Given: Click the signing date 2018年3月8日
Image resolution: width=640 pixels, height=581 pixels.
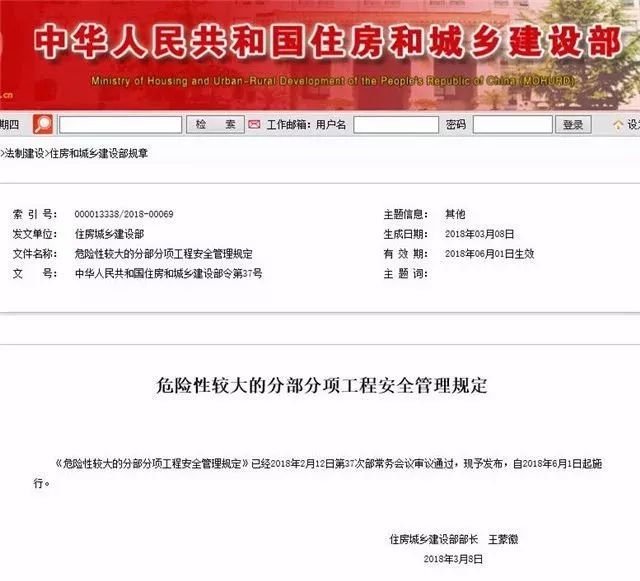Looking at the screenshot, I should click(x=453, y=559).
